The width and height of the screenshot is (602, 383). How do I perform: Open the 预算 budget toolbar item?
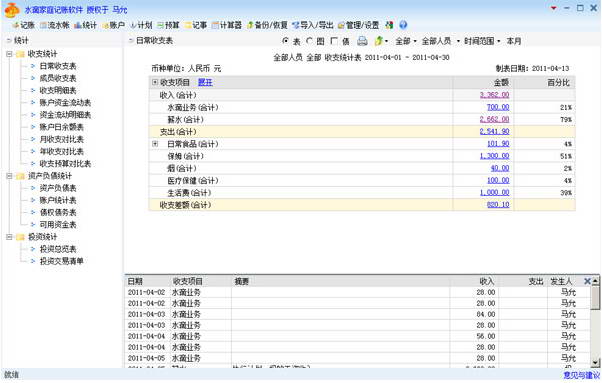[168, 25]
